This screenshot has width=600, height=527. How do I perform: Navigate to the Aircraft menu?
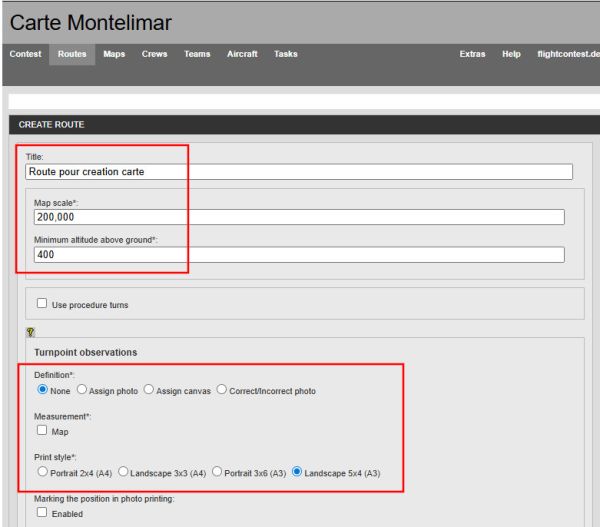point(242,54)
